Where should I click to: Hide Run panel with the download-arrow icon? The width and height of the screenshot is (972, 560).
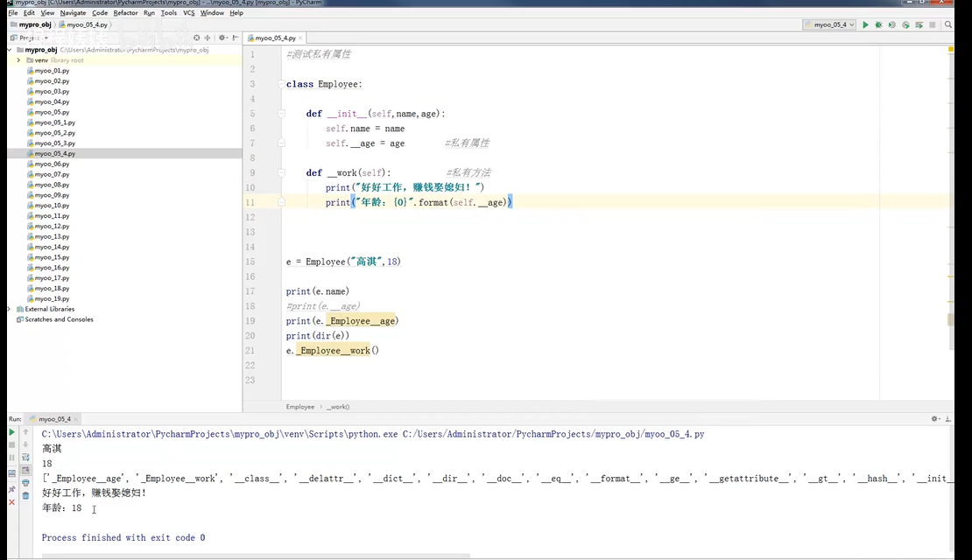(947, 419)
